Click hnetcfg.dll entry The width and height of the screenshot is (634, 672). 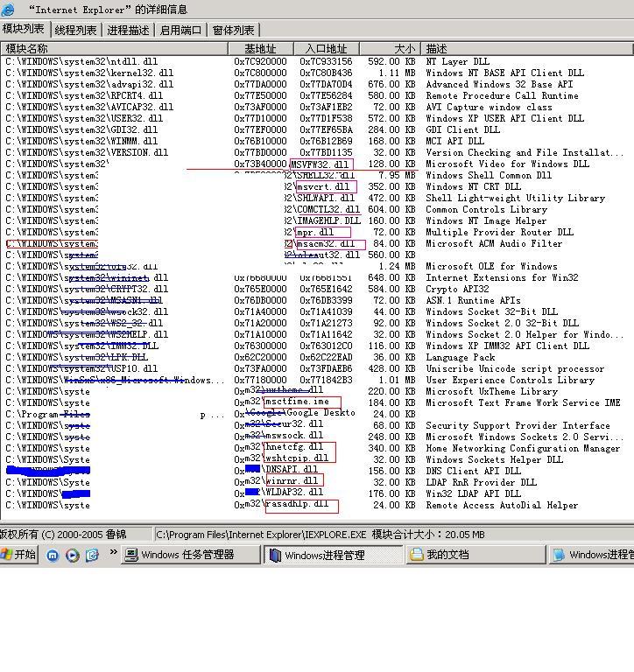[294, 446]
